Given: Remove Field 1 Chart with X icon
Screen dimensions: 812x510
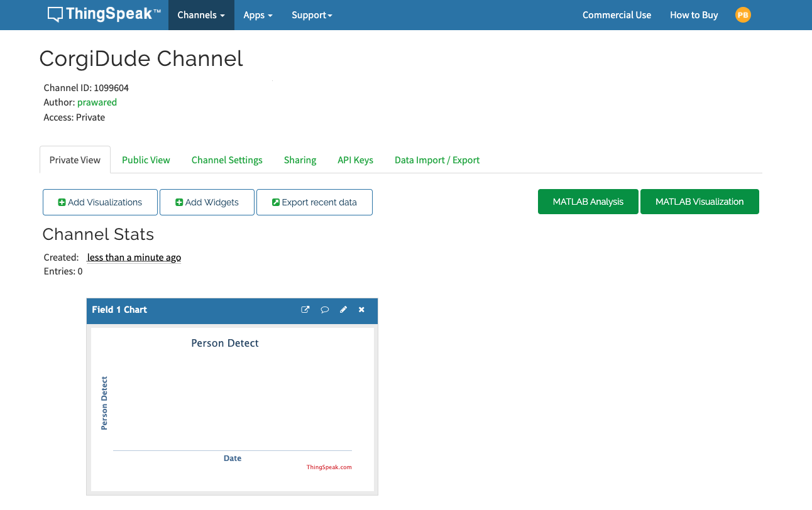Looking at the screenshot, I should [x=361, y=310].
